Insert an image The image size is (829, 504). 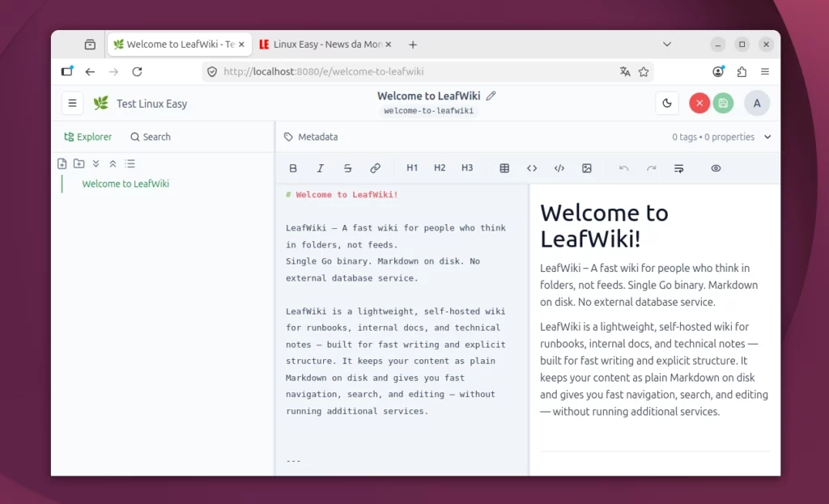point(587,168)
